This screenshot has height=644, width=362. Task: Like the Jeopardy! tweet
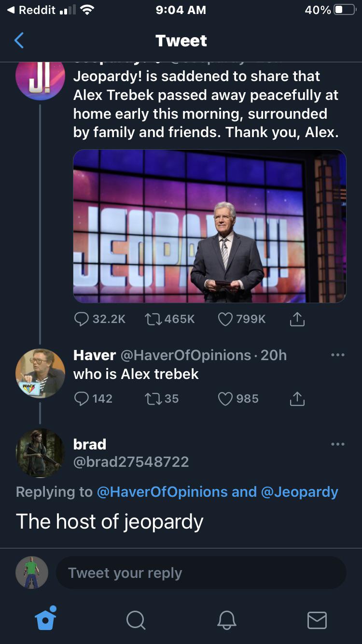click(x=225, y=319)
